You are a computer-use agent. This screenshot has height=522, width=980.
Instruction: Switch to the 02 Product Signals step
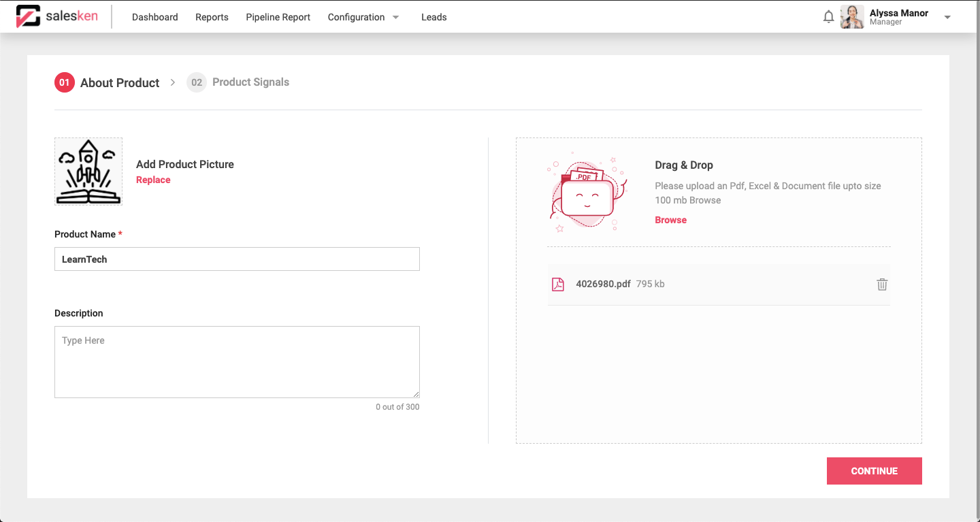(x=238, y=82)
